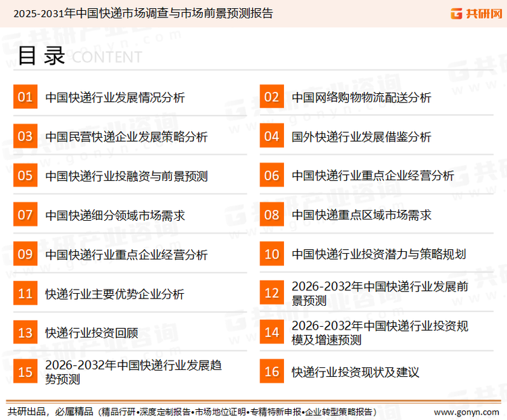Click the orange 02 number badge
The height and width of the screenshot is (420, 507).
[x=272, y=97]
